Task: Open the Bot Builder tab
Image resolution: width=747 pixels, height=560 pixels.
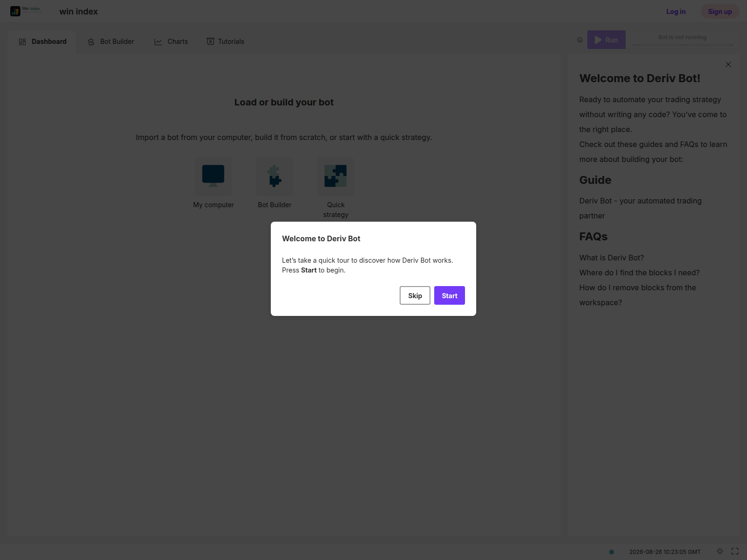Action: pos(111,42)
